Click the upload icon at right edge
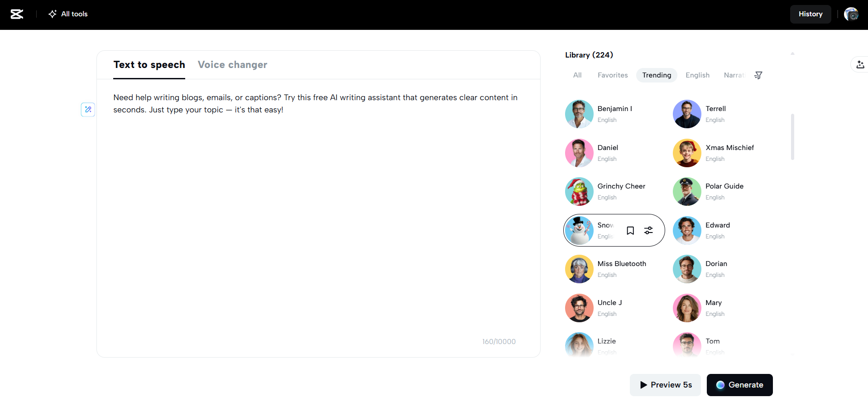Screen dimensions: 868x412 pos(860,65)
